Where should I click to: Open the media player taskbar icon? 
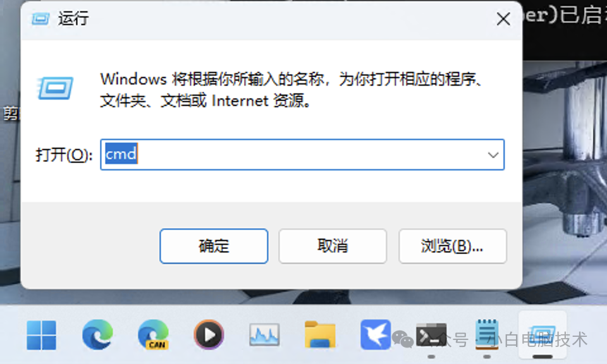(209, 334)
